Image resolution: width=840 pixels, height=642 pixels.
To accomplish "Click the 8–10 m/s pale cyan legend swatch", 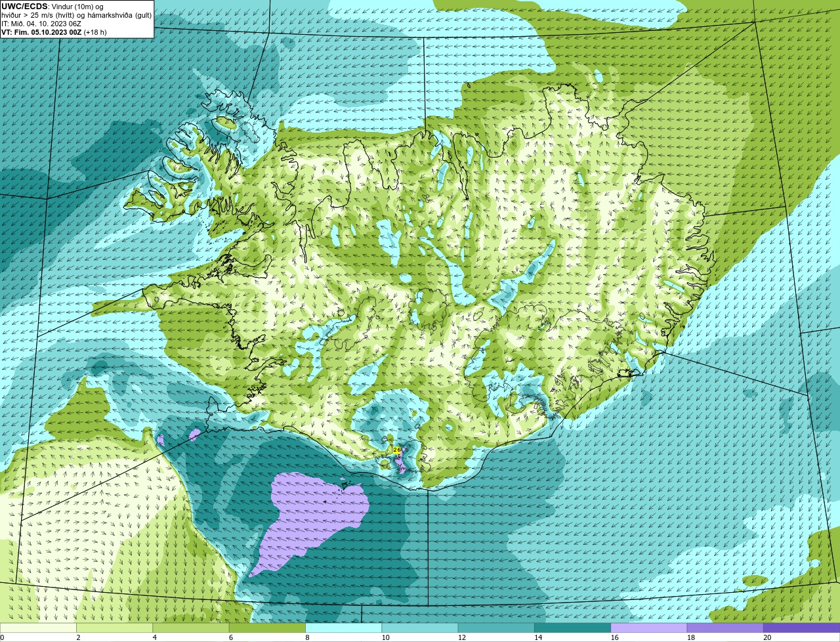I will (345, 628).
